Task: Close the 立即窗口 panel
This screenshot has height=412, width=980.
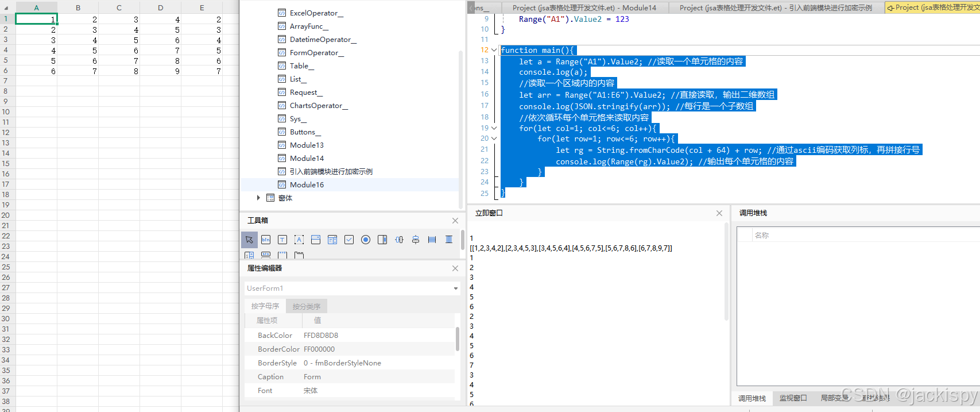Action: 719,213
